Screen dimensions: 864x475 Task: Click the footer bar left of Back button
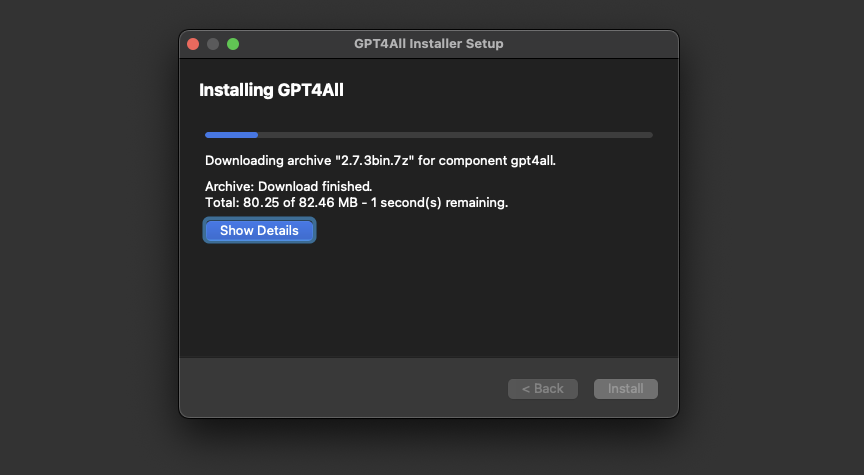click(x=342, y=388)
